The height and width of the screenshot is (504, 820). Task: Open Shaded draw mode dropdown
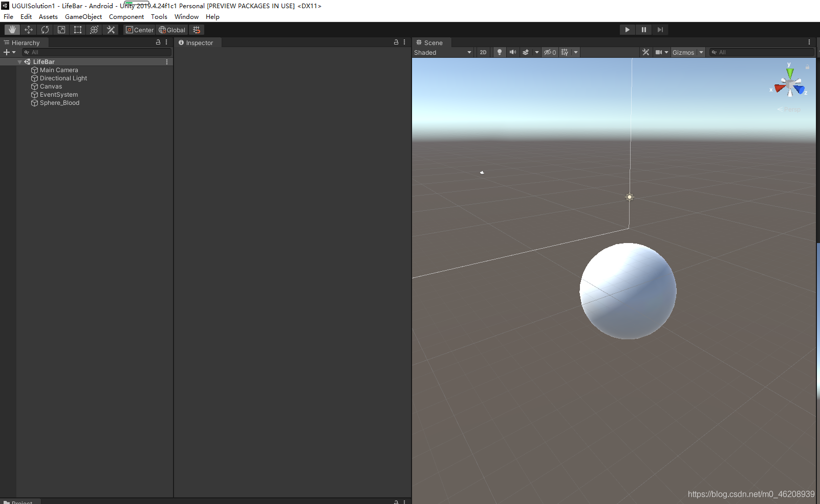pyautogui.click(x=443, y=52)
